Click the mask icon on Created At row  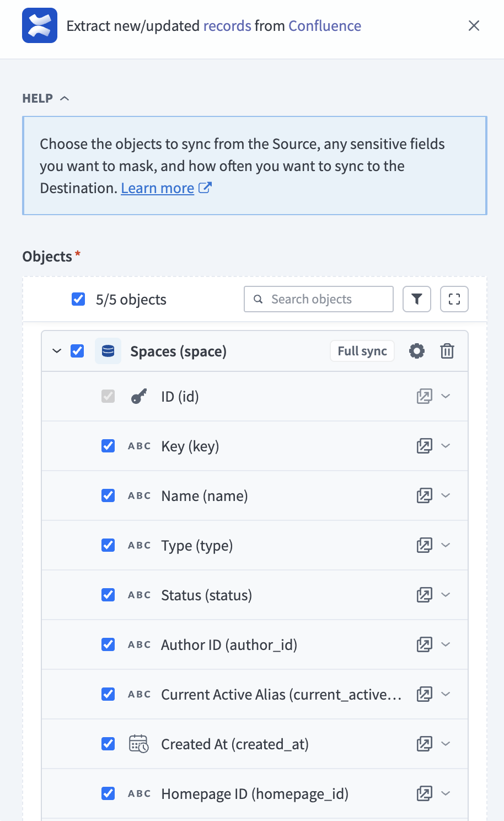(425, 744)
